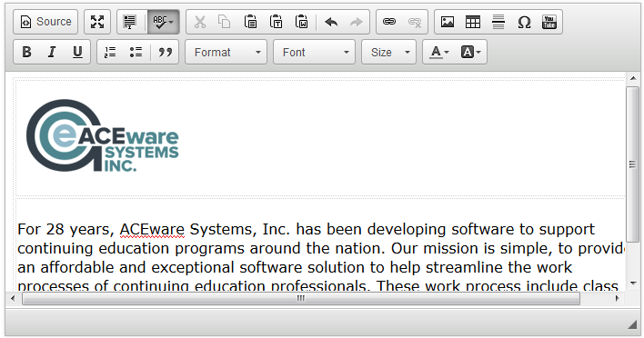
Task: Click the Paste as plain text icon
Action: (x=276, y=22)
